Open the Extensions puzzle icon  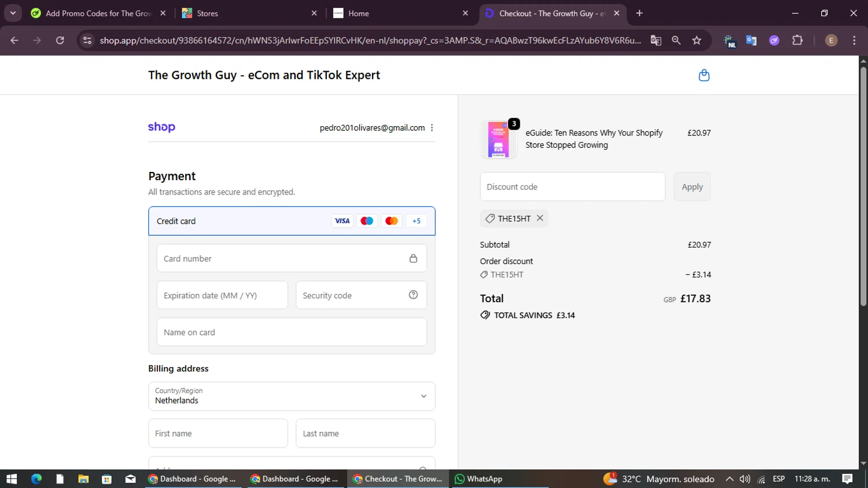click(x=797, y=41)
